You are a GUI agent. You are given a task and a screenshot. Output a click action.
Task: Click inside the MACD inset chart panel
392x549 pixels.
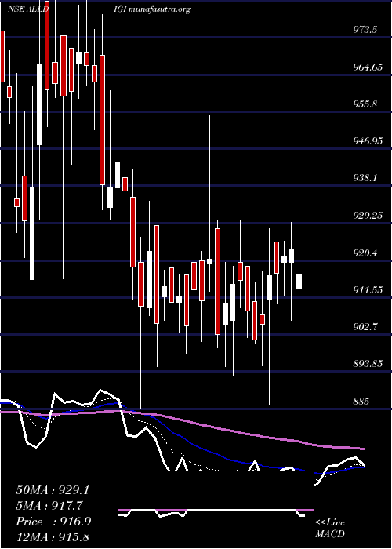[x=216, y=510]
